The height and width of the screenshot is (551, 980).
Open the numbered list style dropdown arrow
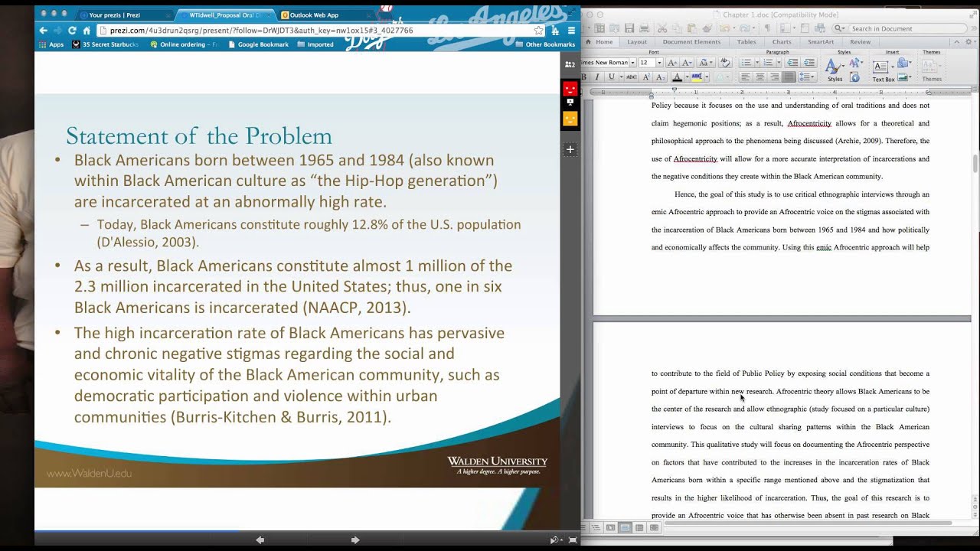point(779,63)
